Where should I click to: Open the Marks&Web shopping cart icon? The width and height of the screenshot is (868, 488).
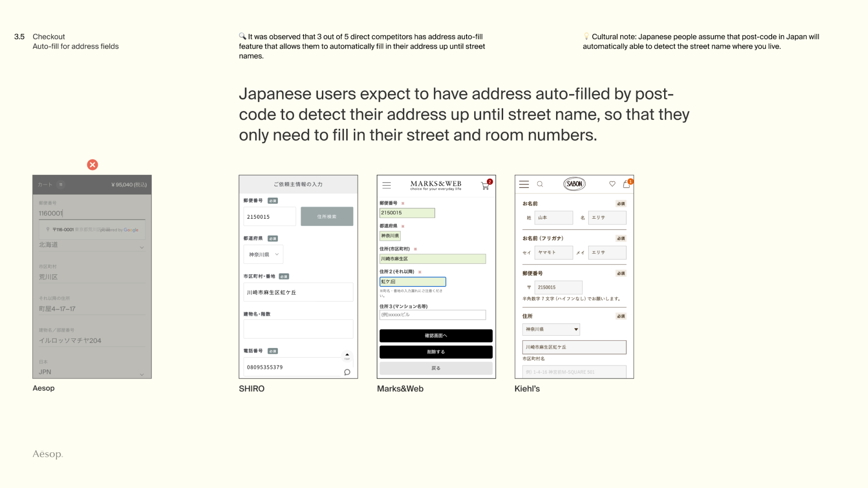click(x=486, y=185)
